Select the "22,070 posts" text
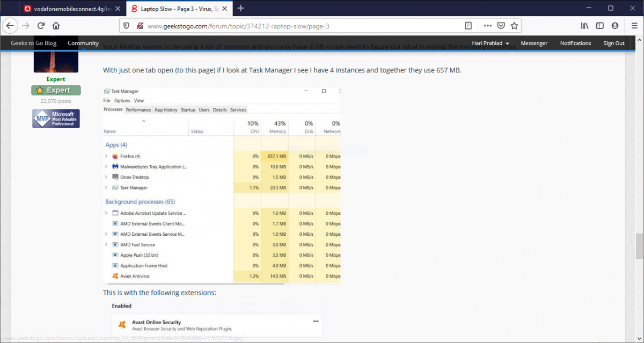This screenshot has width=644, height=343. pos(56,101)
